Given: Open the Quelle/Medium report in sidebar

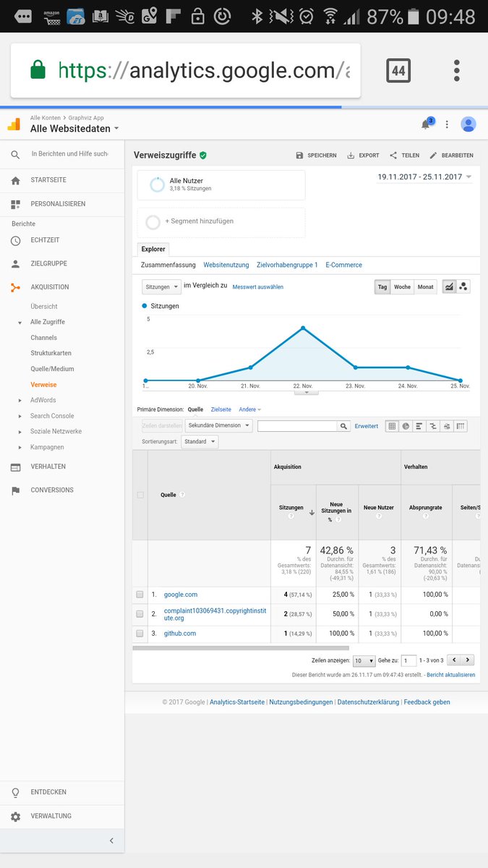Looking at the screenshot, I should coord(52,369).
